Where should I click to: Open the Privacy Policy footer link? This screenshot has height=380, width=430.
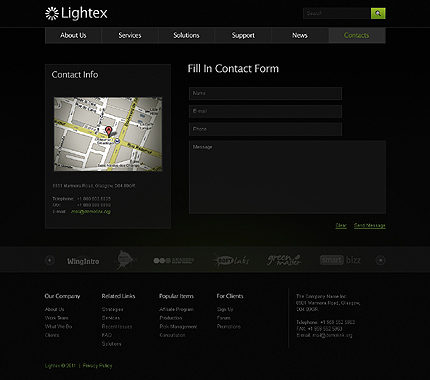[x=97, y=366]
